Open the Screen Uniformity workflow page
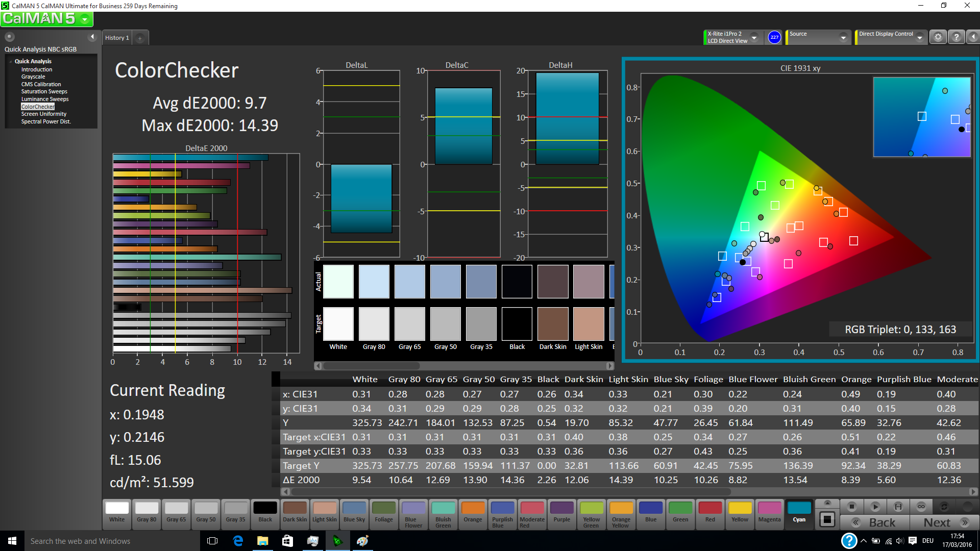The image size is (980, 551). 44,114
